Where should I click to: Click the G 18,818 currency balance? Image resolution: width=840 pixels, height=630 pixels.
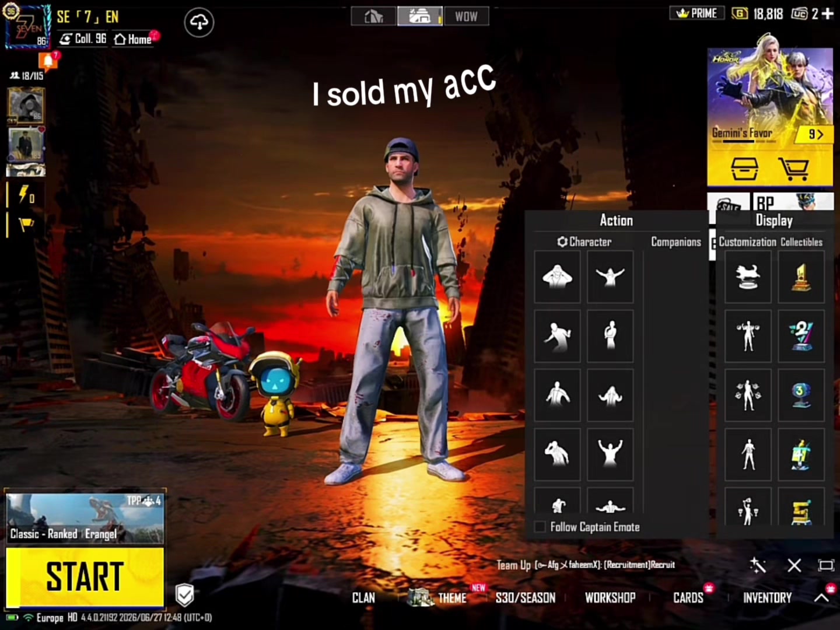click(757, 13)
